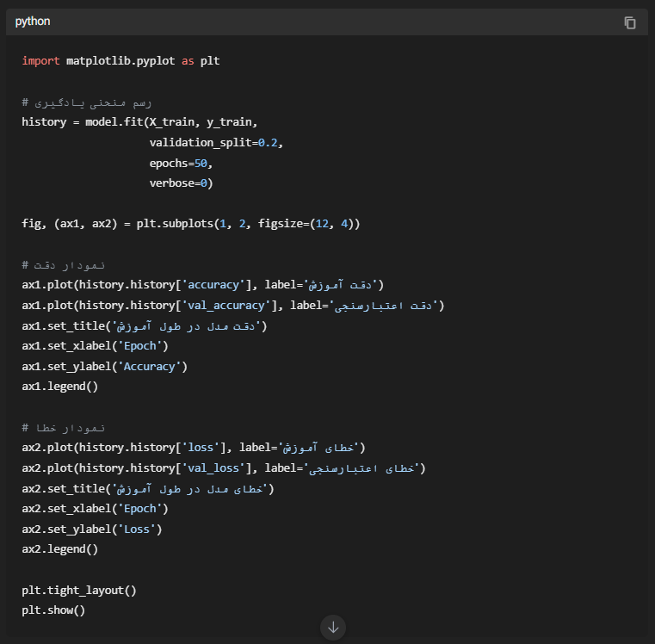
Task: Click ax1.set_ylabel('Accuracy') line
Action: click(104, 367)
